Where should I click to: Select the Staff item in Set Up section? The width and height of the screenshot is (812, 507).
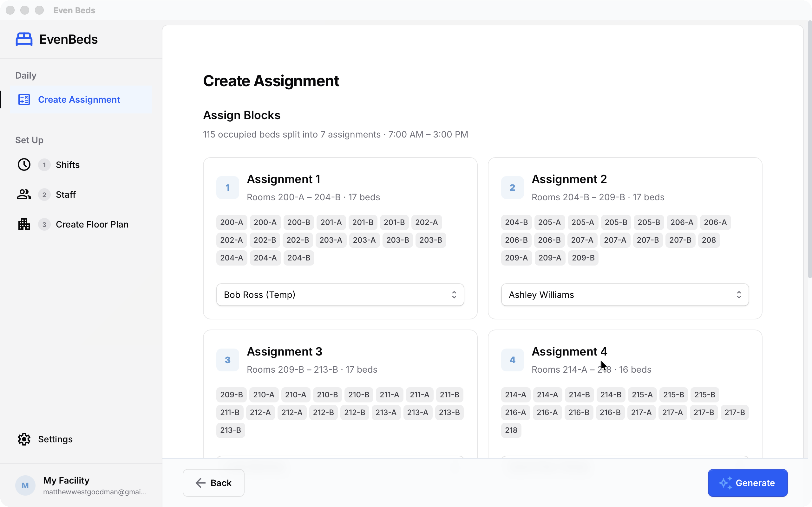click(66, 194)
